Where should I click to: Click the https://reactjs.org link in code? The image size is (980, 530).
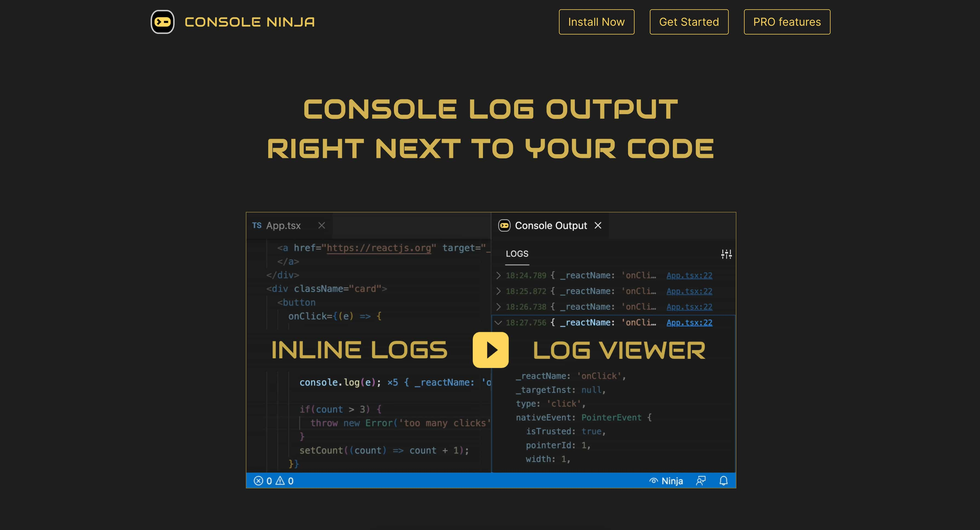point(379,248)
